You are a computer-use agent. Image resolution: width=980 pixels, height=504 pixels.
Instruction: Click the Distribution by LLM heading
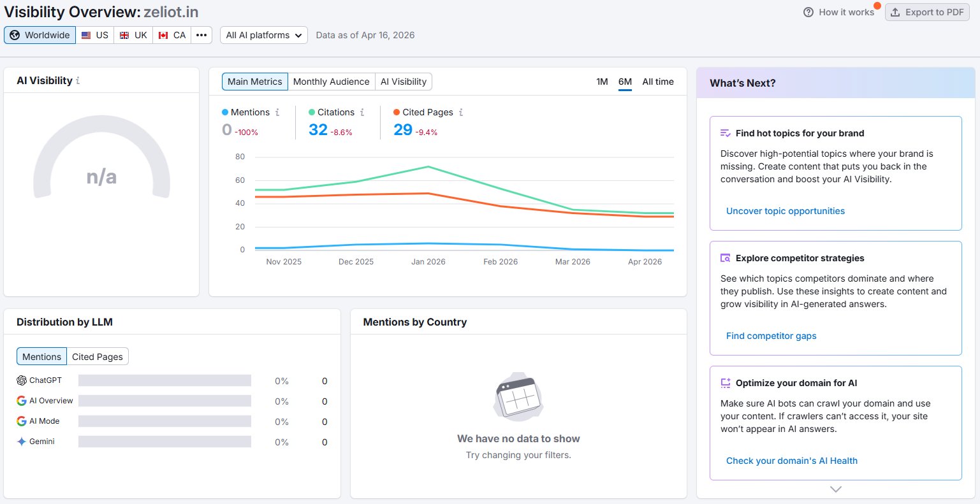[x=64, y=322]
